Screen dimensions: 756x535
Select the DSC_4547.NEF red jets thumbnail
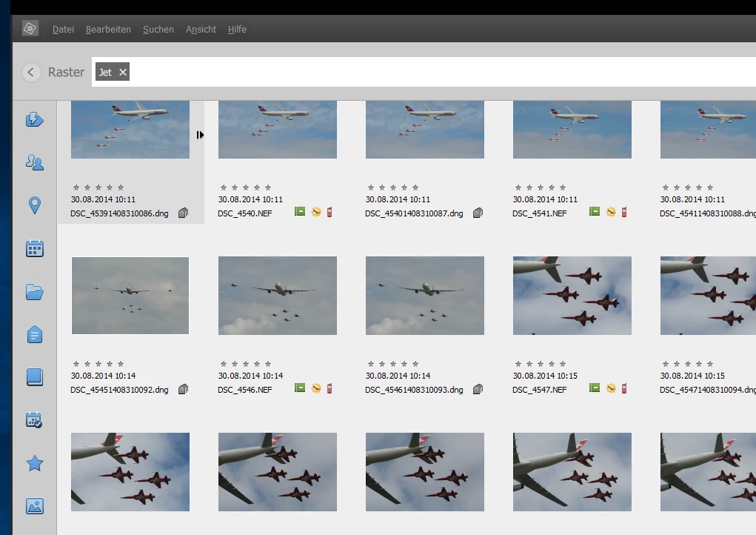click(x=572, y=296)
